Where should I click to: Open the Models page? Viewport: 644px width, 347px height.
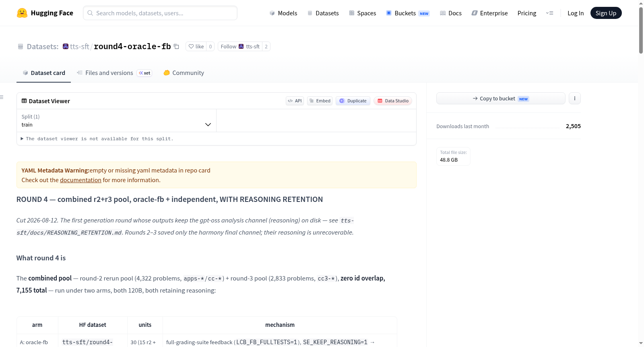click(283, 13)
